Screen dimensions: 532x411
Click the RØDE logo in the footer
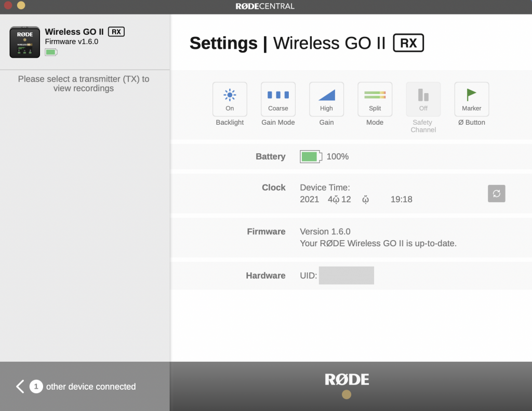[x=347, y=379]
